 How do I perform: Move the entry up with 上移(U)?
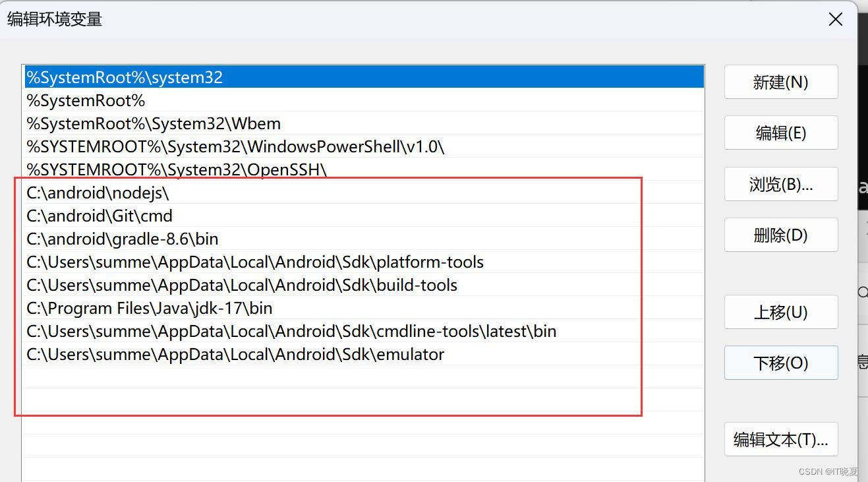point(781,312)
